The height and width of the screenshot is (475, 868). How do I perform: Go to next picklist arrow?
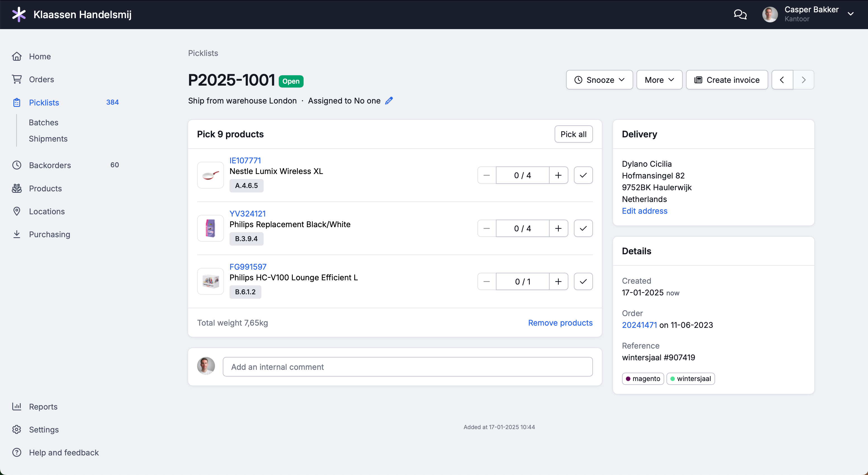click(x=803, y=80)
